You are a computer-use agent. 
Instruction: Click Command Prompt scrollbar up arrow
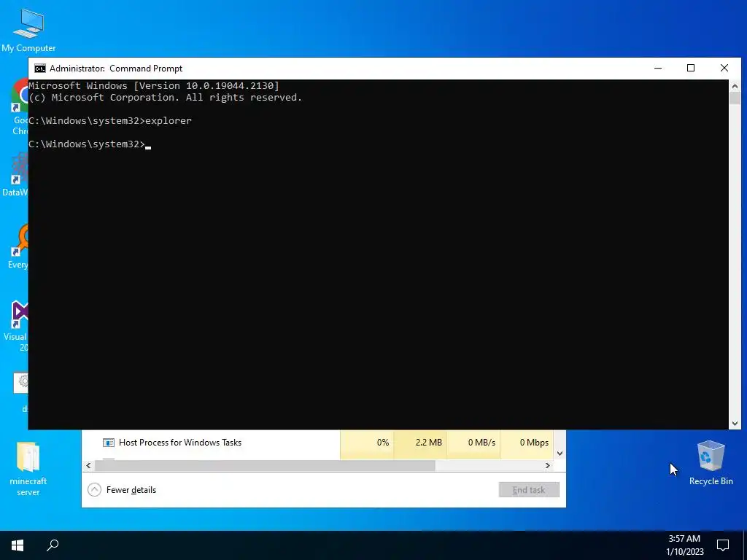tap(735, 86)
